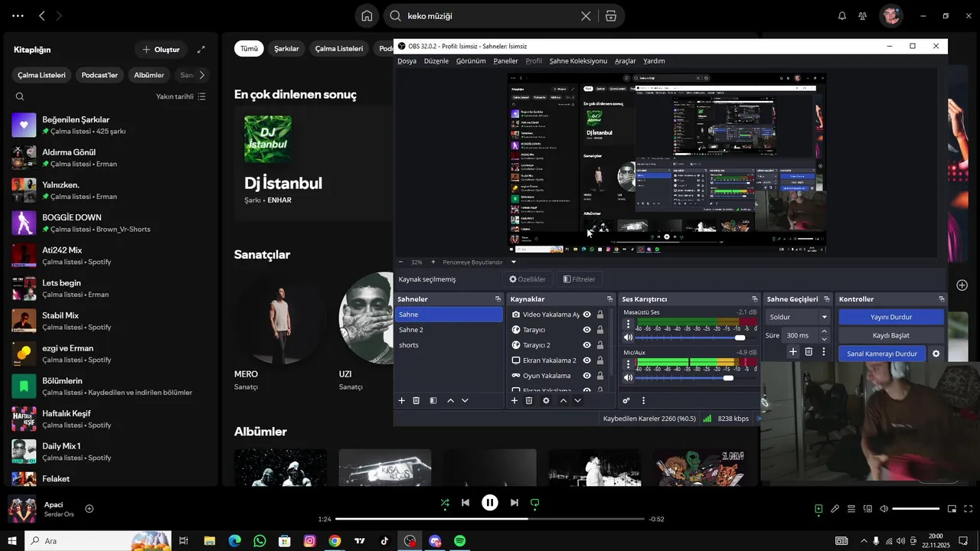Toggle visibility of Tarayıcı source
The width and height of the screenshot is (980, 551).
[586, 330]
